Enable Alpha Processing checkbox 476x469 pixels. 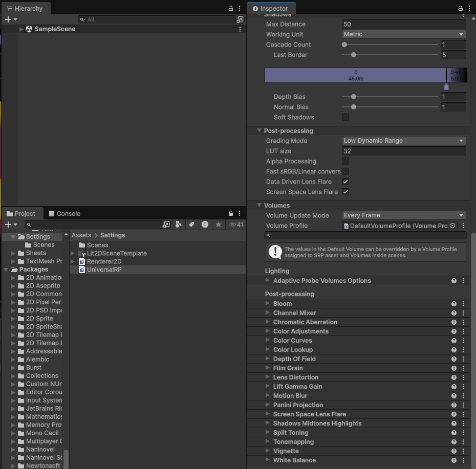(x=345, y=161)
